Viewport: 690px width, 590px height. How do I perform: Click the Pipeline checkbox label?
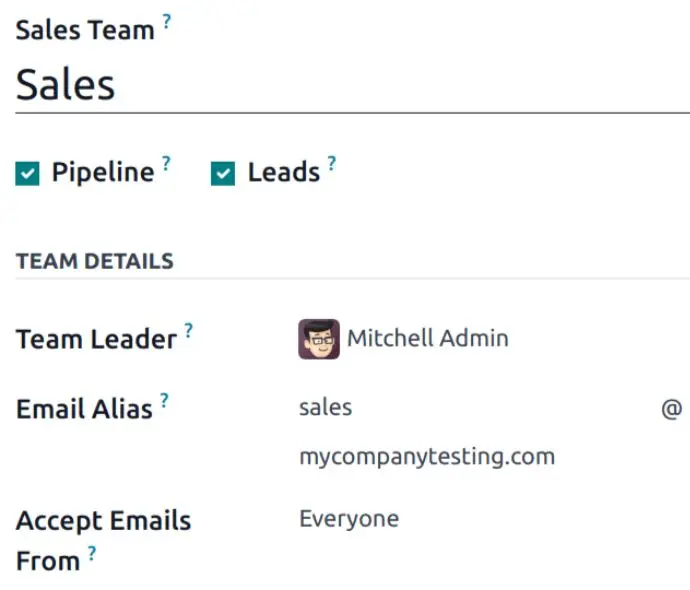[x=103, y=172]
